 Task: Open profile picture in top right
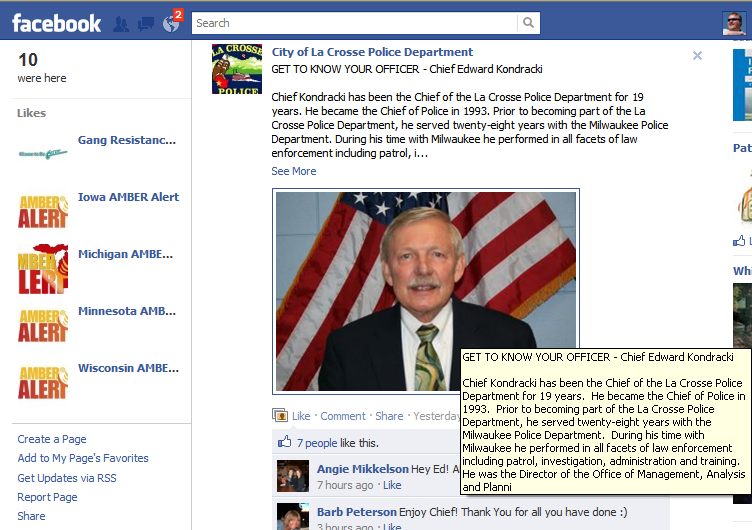pos(734,24)
